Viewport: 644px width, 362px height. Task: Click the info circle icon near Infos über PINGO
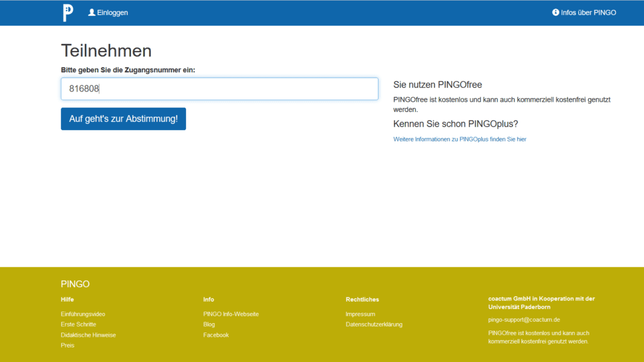(555, 12)
